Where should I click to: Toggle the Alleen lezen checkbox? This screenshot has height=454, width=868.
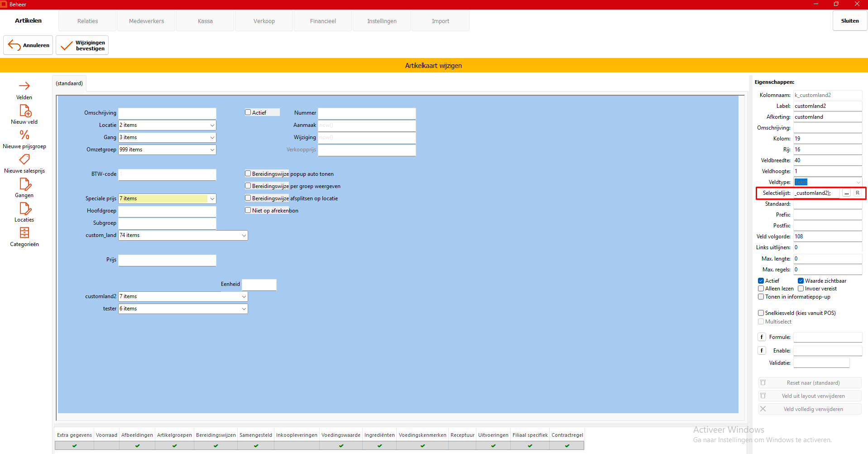tap(761, 289)
